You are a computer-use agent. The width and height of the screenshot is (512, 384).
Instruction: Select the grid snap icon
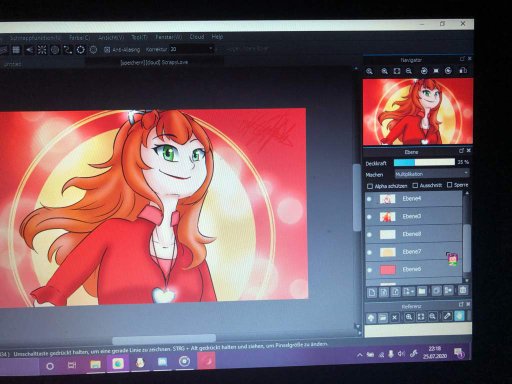(x=16, y=50)
